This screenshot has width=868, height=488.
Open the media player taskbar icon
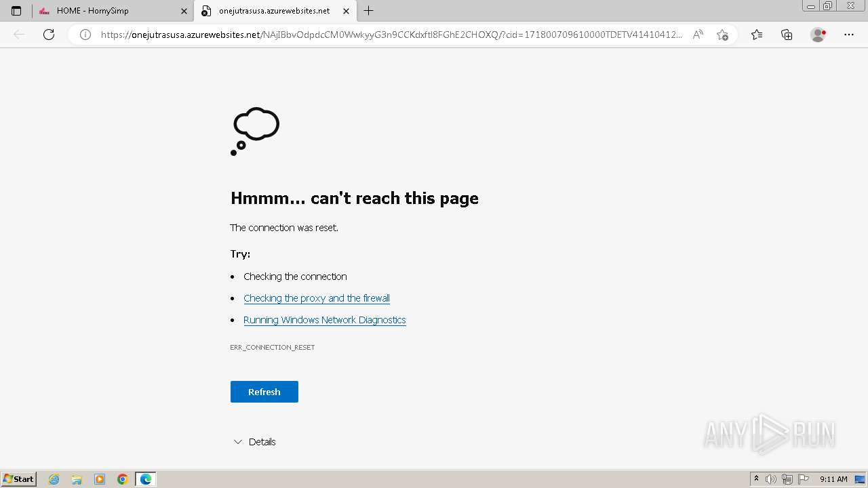pos(100,479)
